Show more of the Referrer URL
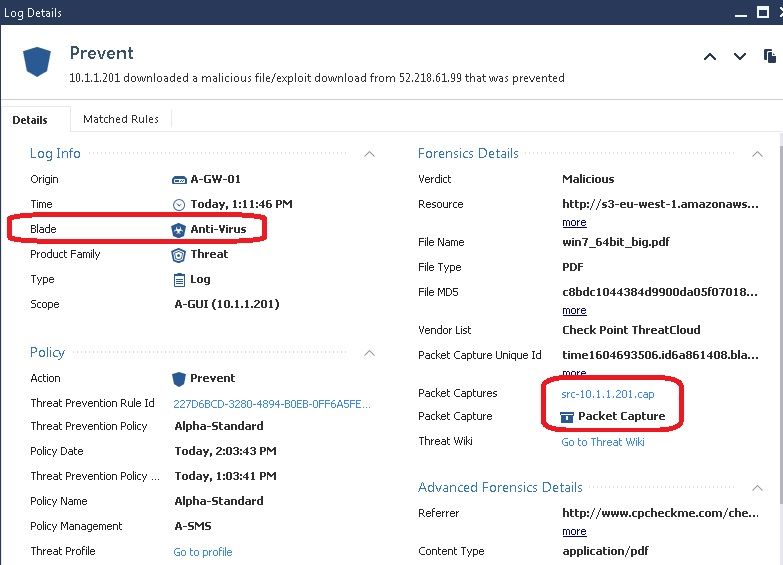 [574, 531]
